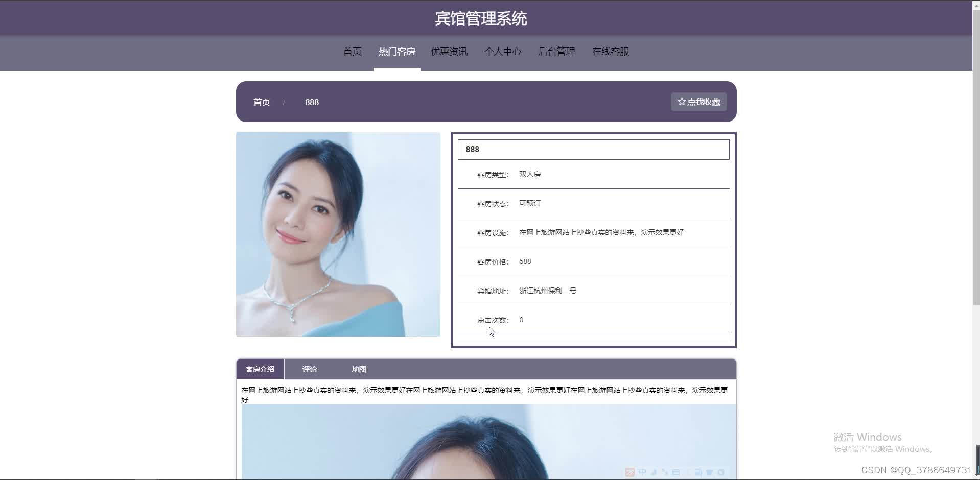
Task: Click the 宾馆地址 label
Action: pos(493,291)
